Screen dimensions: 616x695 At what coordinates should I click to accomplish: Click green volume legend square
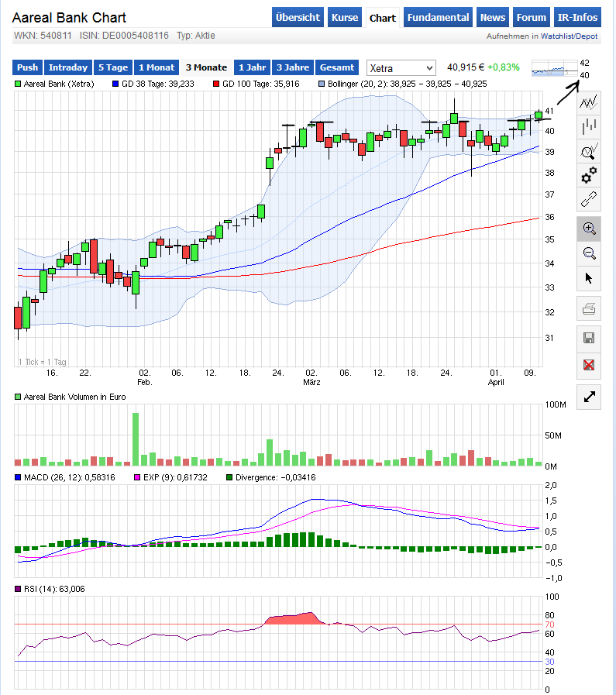tap(18, 397)
